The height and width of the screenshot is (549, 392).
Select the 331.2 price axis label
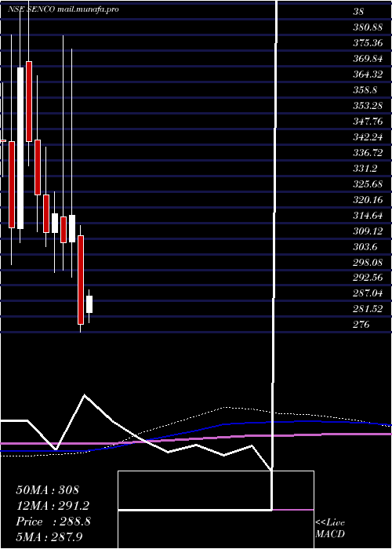coord(365,169)
